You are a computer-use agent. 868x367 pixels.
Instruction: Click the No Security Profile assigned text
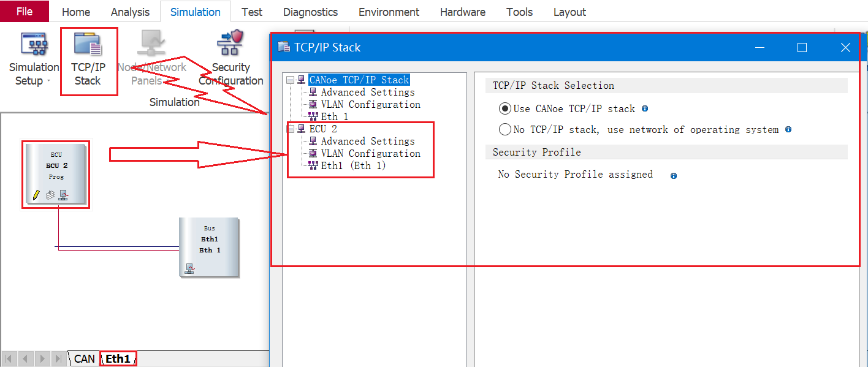coord(576,175)
